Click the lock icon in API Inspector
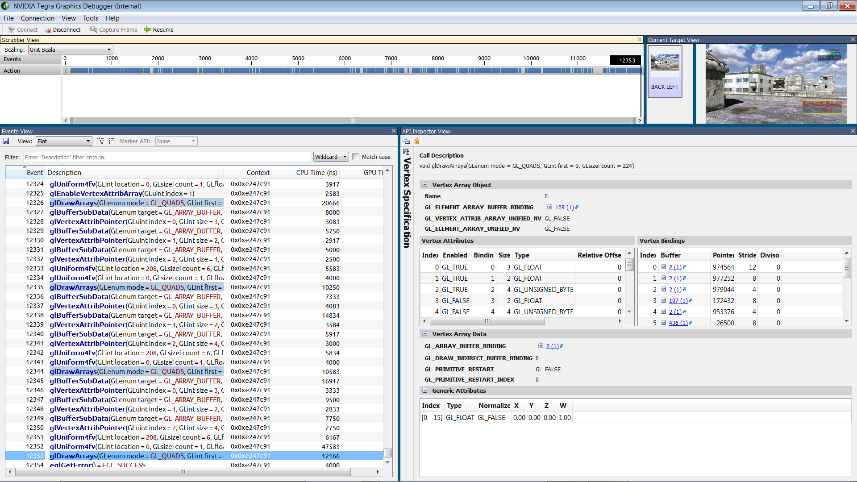 pos(416,141)
